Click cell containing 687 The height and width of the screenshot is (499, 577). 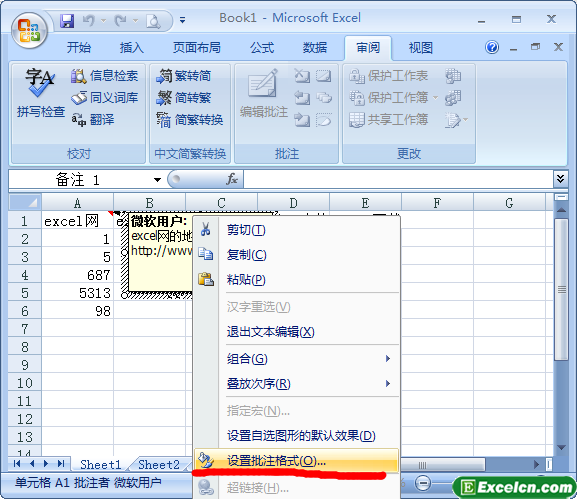tap(77, 275)
